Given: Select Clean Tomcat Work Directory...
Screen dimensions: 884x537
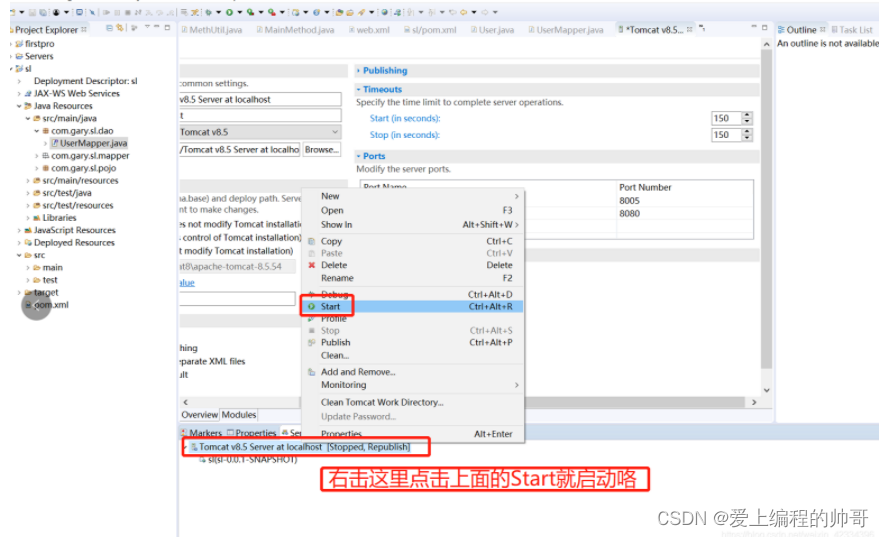Looking at the screenshot, I should click(x=413, y=402).
